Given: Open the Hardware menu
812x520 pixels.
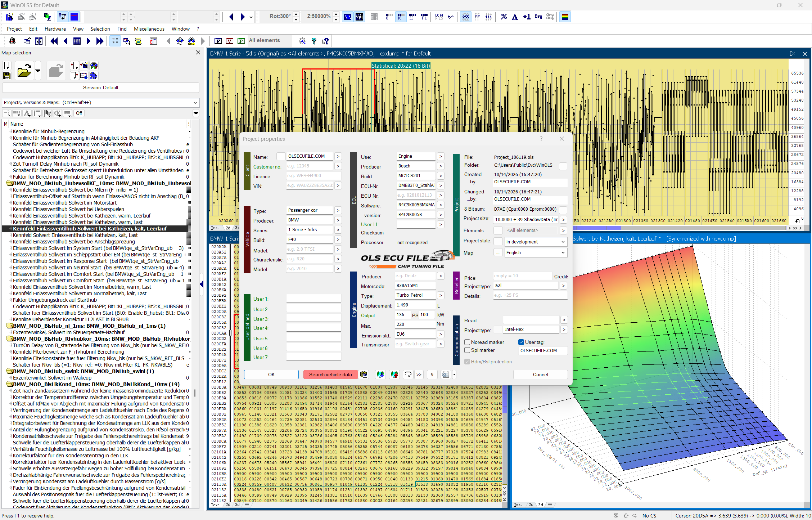Looking at the screenshot, I should pyautogui.click(x=55, y=29).
